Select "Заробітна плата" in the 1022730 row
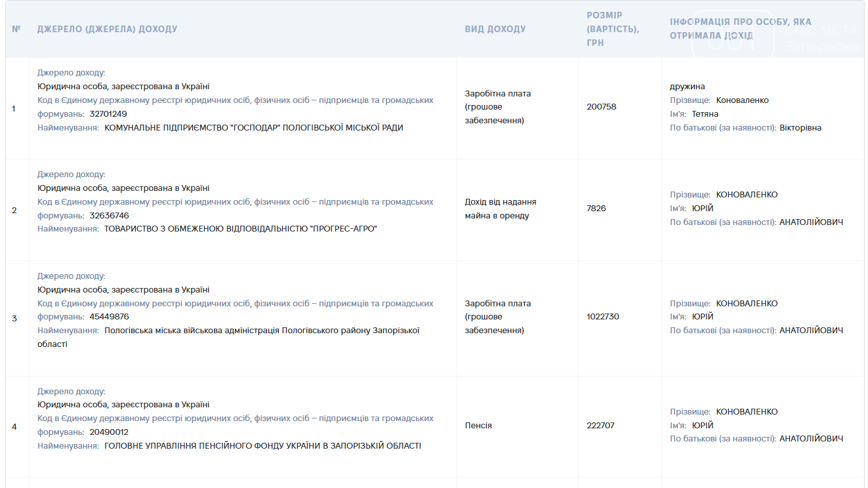The image size is (868, 488). pos(498,303)
